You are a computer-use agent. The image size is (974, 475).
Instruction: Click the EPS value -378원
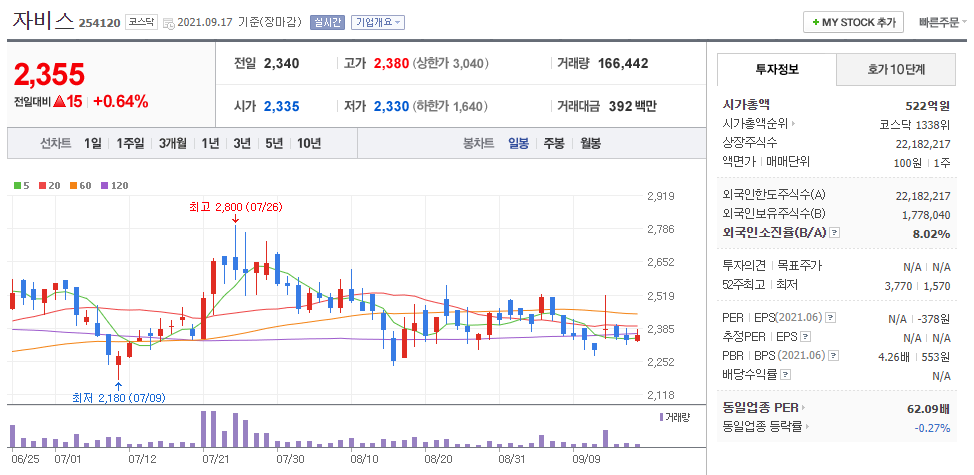(934, 319)
